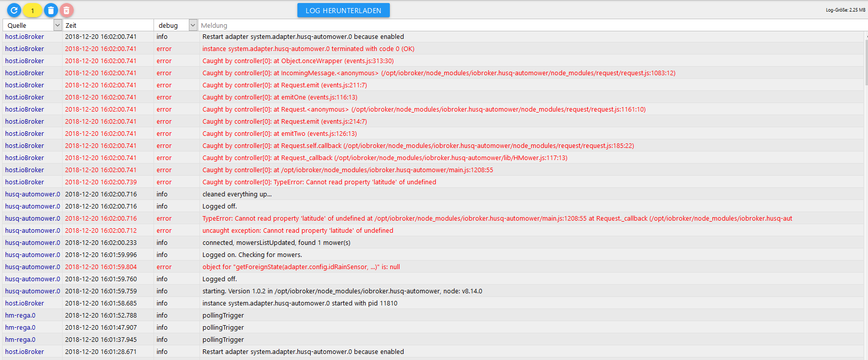Select 'connected, mowersListUpdated, found 1 mower(s)' message
The image size is (868, 360).
coord(276,243)
